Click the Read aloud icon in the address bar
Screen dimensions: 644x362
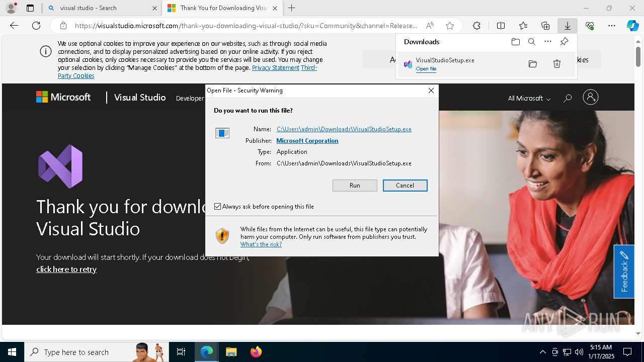[x=430, y=26]
